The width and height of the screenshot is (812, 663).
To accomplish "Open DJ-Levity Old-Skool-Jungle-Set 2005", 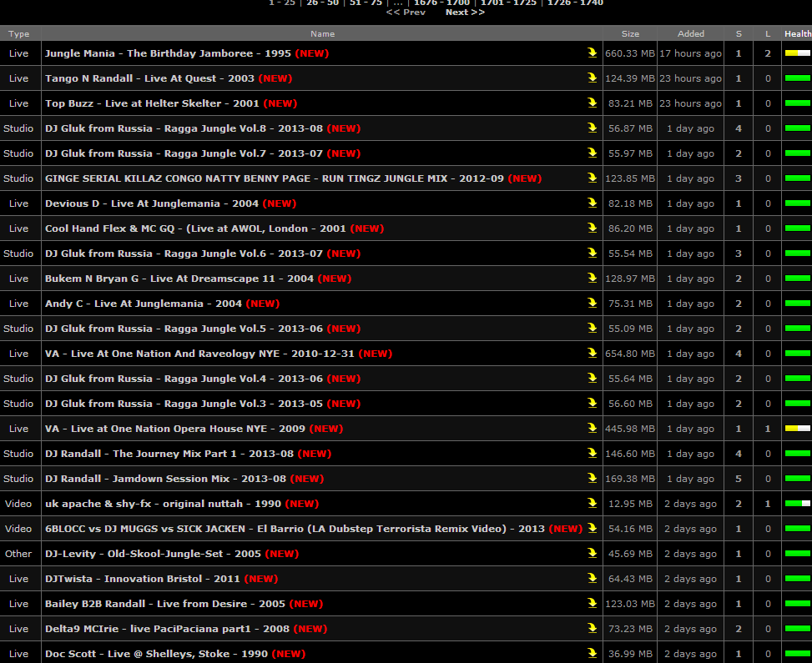I will tap(153, 553).
